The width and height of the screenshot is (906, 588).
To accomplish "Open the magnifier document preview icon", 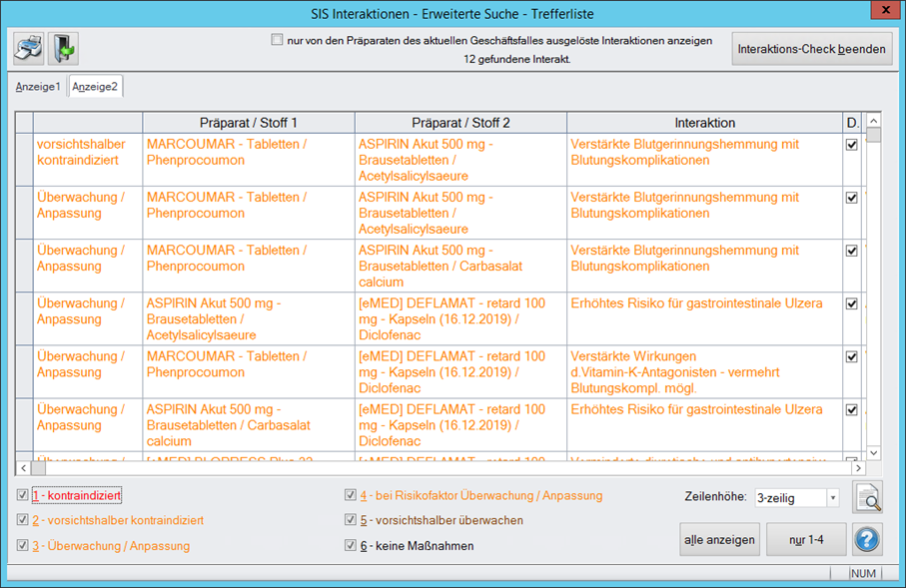I will click(x=867, y=497).
